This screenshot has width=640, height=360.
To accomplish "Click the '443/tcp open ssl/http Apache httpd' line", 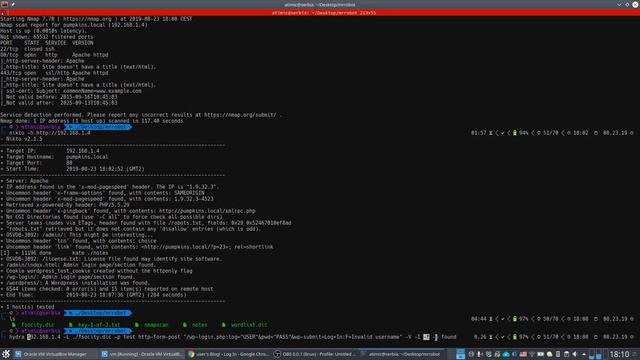I will pos(54,73).
